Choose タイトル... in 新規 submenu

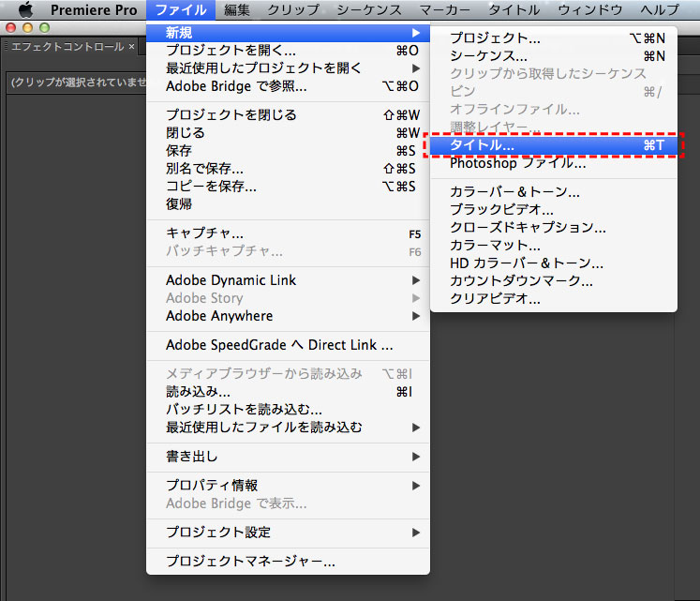coord(554,145)
